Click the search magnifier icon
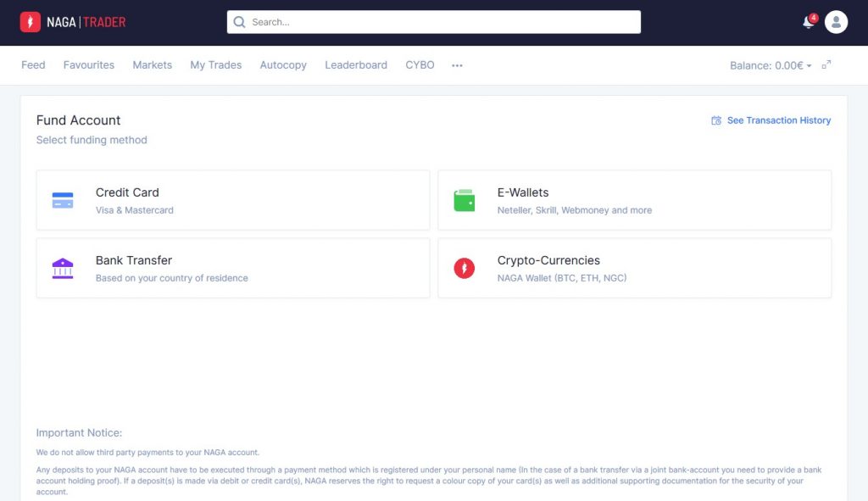Image resolution: width=868 pixels, height=501 pixels. tap(239, 22)
